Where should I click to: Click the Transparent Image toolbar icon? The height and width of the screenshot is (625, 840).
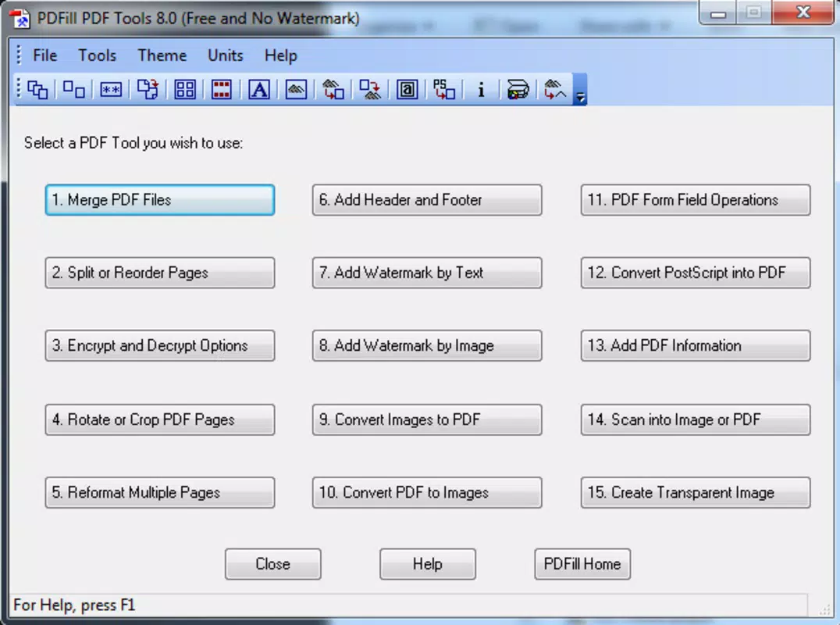(x=555, y=90)
